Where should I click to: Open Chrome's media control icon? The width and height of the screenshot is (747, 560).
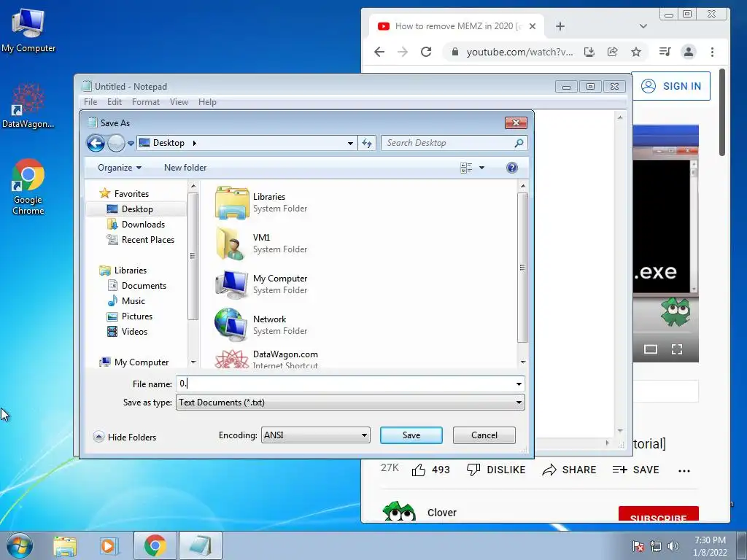point(665,52)
